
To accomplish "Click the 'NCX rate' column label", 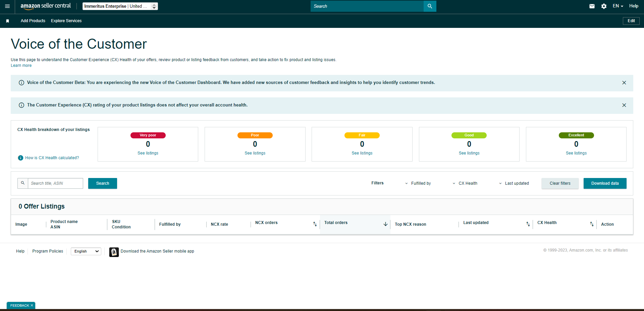I will point(219,224).
